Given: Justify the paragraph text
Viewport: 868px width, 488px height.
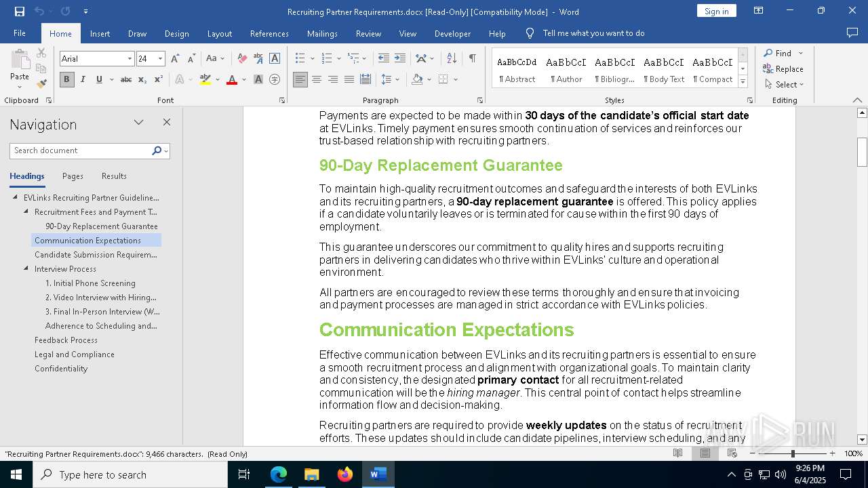Looking at the screenshot, I should [349, 79].
